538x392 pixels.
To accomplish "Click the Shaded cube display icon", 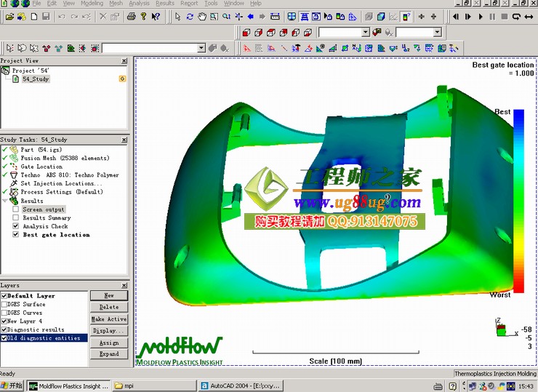I will pos(381,17).
